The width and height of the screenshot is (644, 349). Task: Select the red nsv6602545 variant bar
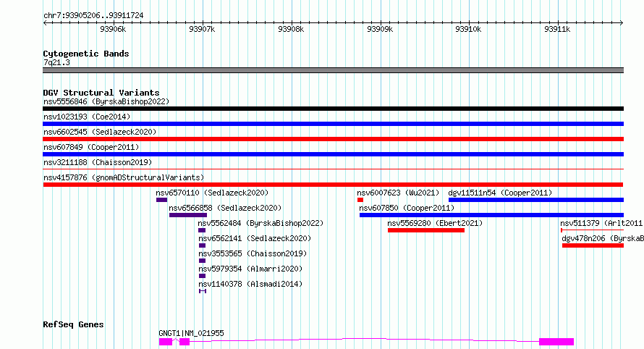333,139
